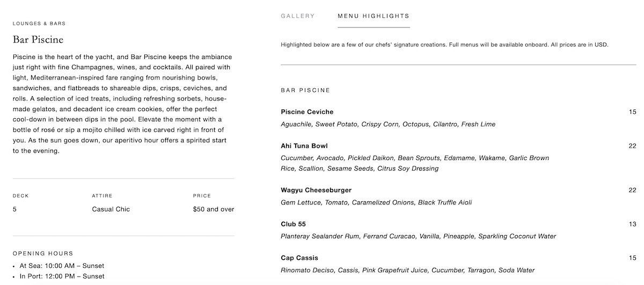Click the Wagyu Cheeseburger ingredients line

point(376,202)
